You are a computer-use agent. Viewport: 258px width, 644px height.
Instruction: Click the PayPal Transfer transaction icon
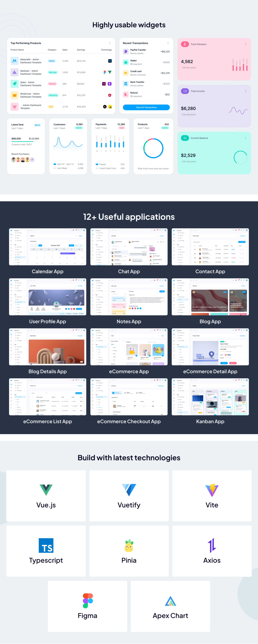(126, 51)
